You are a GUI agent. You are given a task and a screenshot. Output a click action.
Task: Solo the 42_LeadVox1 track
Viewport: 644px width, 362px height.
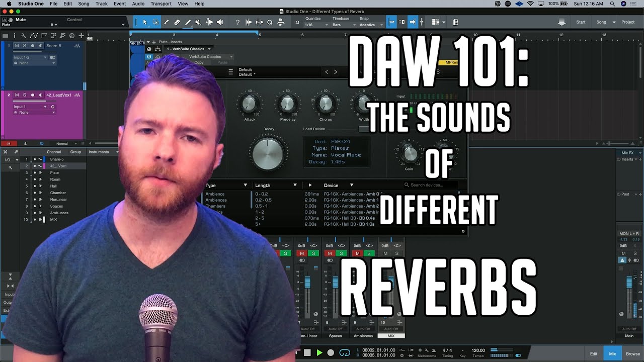24,95
